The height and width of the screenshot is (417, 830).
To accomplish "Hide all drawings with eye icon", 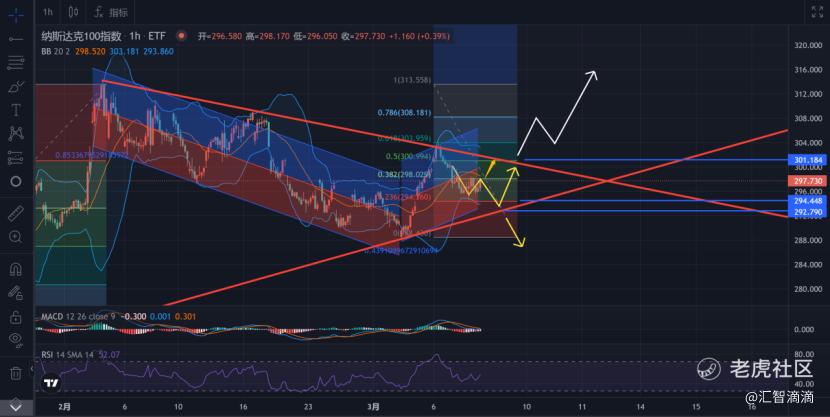I will point(16,340).
